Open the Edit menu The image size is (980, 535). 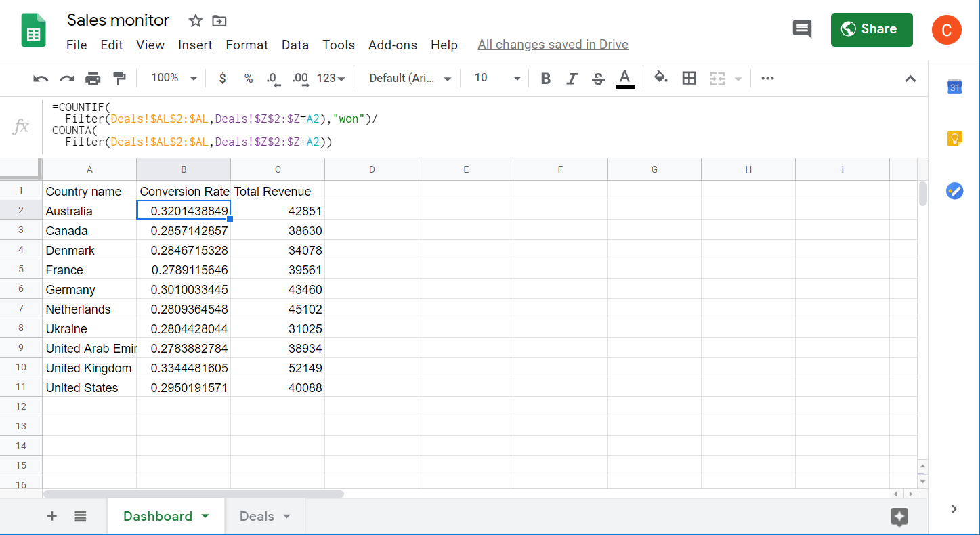tap(112, 45)
